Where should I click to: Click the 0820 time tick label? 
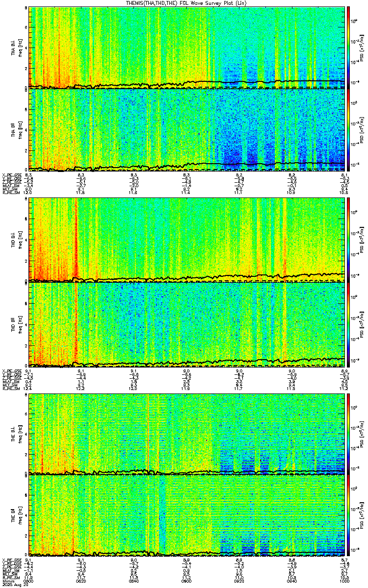[81, 581]
